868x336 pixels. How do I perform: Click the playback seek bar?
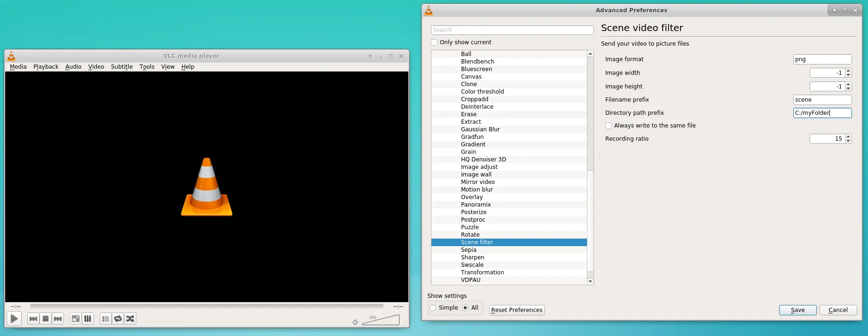pos(207,306)
